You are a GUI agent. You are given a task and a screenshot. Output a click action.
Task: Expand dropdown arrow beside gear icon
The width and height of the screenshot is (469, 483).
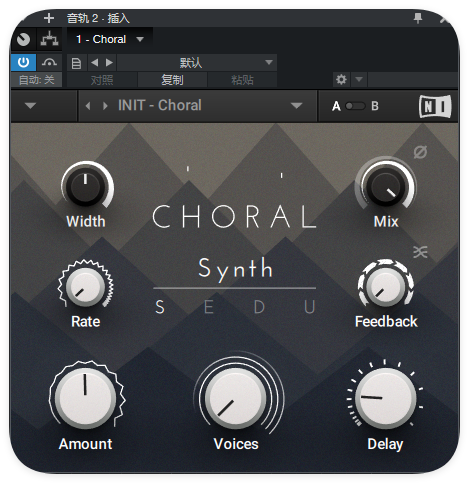point(359,80)
